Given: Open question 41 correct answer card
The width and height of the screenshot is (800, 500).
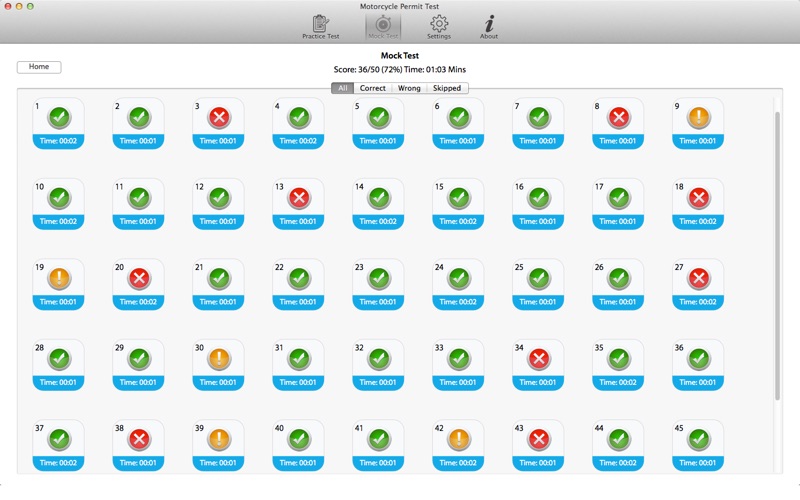Looking at the screenshot, I should (x=378, y=446).
